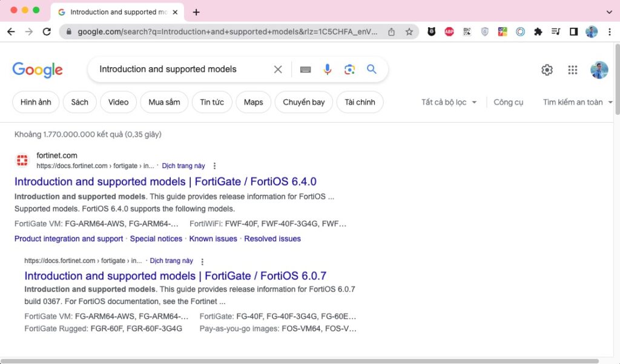This screenshot has height=364, width=620.
Task: Click the Google logo
Action: 38,70
